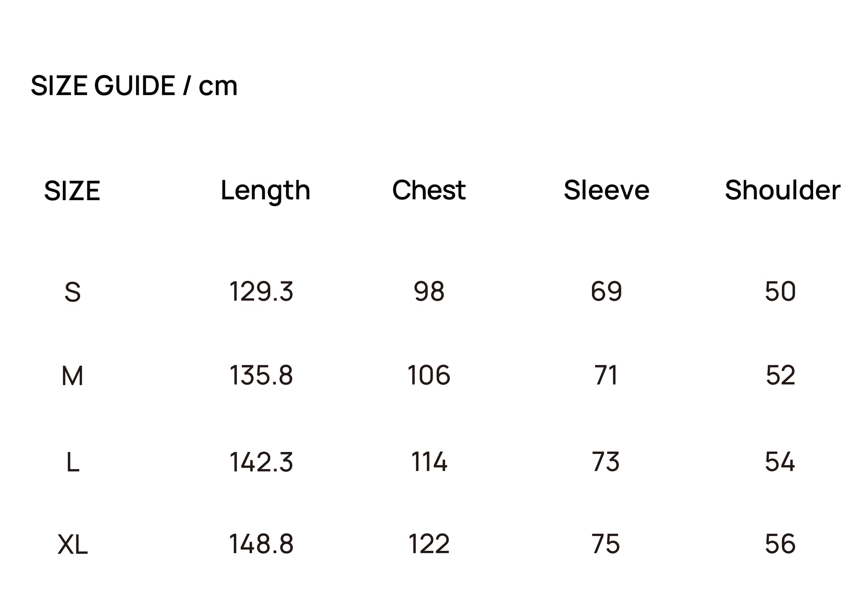Image resolution: width=868 pixels, height=594 pixels.
Task: Click the 148.8 length value
Action: 261,544
